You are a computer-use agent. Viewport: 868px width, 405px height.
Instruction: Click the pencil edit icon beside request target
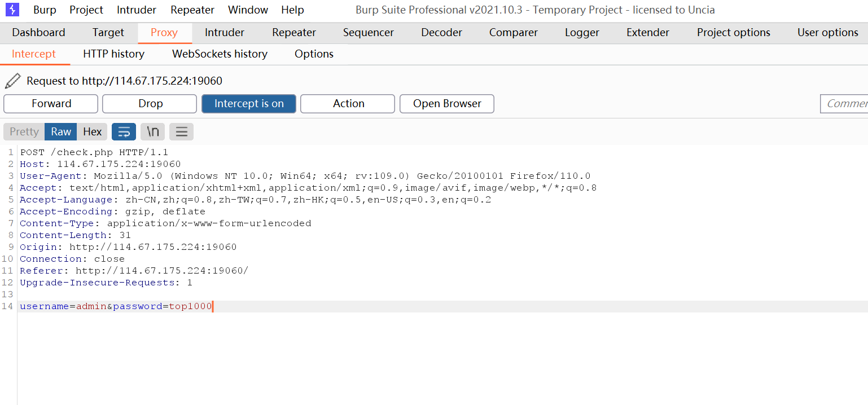(x=12, y=81)
